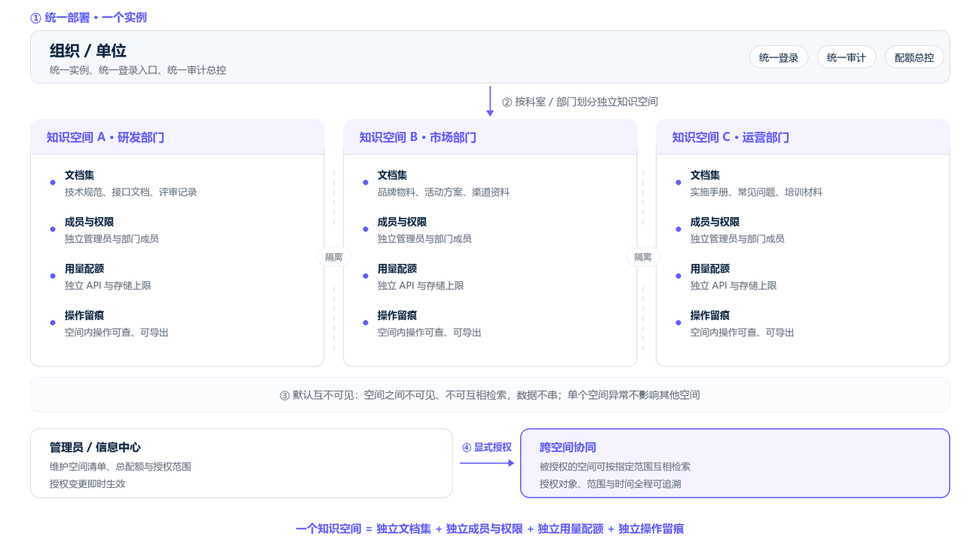Open the 配额总控 pill button
The height and width of the screenshot is (558, 980).
tap(914, 57)
